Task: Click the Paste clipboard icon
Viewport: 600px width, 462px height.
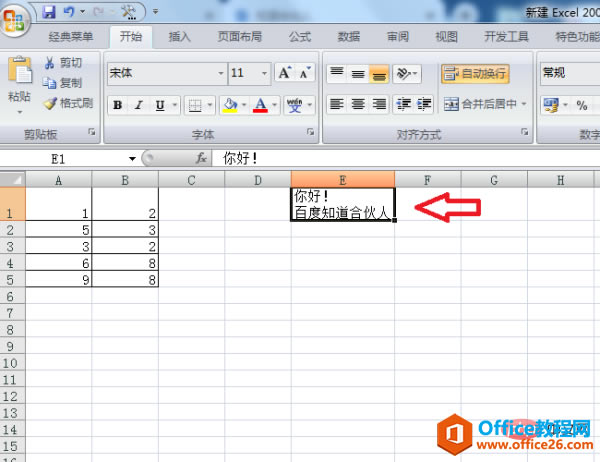Action: coord(20,70)
